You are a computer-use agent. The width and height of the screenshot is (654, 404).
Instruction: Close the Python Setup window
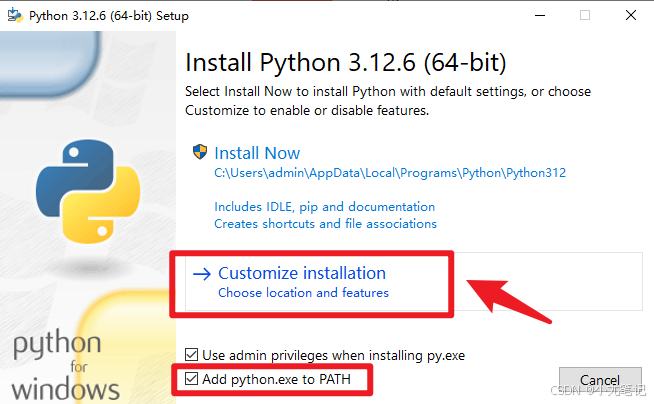tap(631, 15)
